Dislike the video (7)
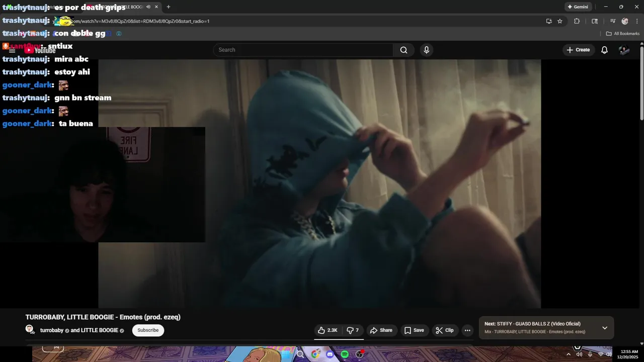Viewport: 644px width, 362px height. tap(353, 330)
